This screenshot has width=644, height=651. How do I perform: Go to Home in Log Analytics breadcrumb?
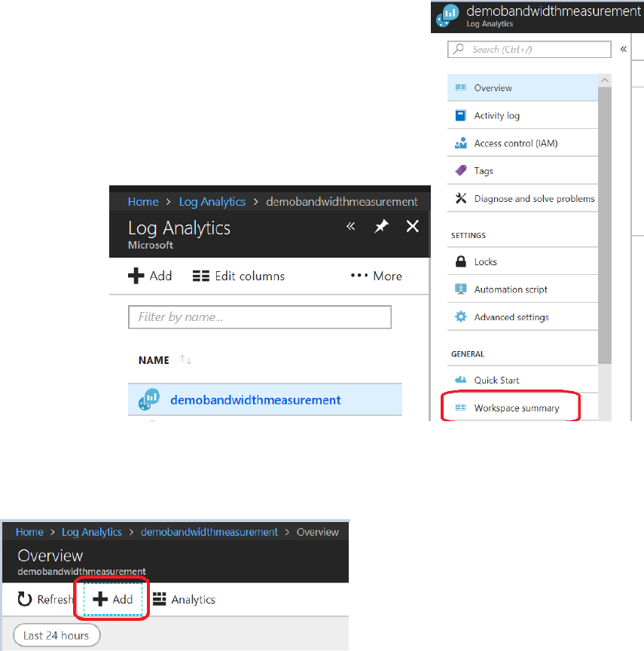143,202
